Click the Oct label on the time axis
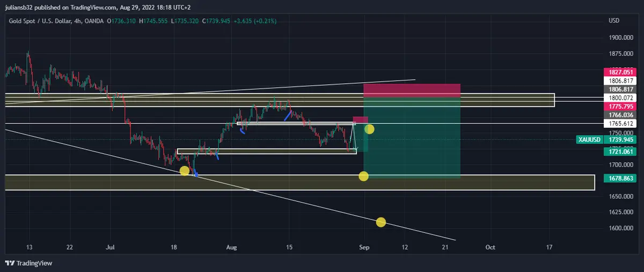The width and height of the screenshot is (644, 272). click(489, 247)
